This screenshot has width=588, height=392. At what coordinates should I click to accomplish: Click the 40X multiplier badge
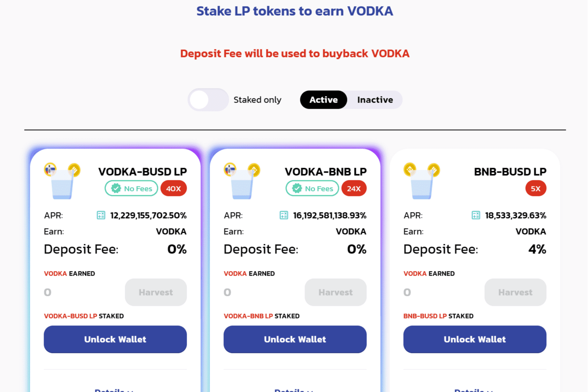pos(174,188)
